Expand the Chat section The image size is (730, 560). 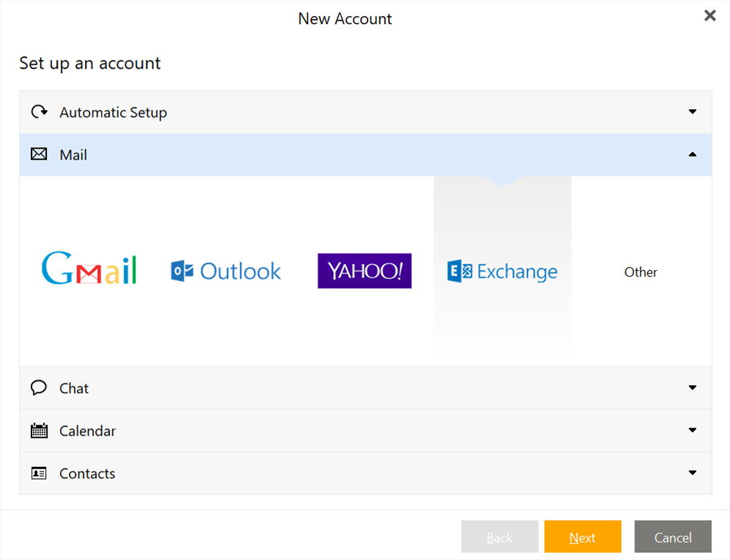pos(692,387)
